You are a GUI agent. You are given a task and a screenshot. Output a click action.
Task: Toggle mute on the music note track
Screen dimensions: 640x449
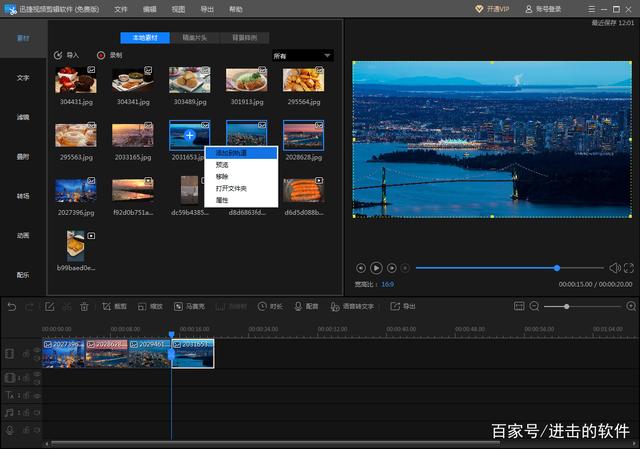[37, 413]
